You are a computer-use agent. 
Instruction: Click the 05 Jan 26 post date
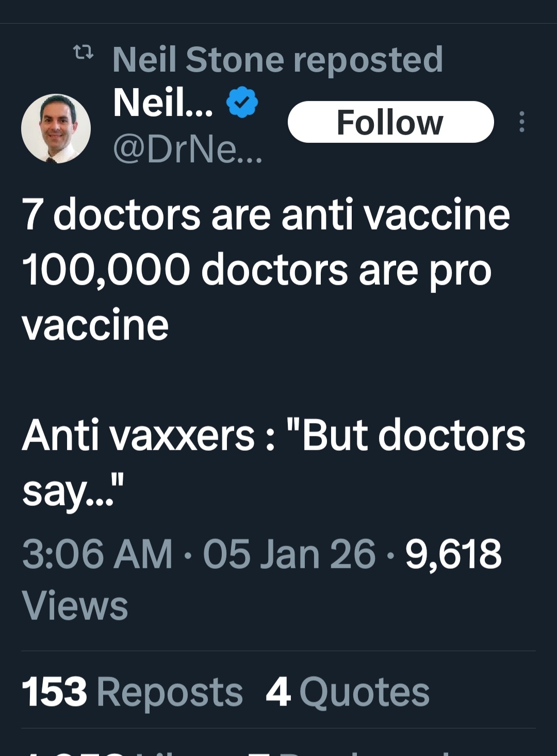(x=289, y=554)
